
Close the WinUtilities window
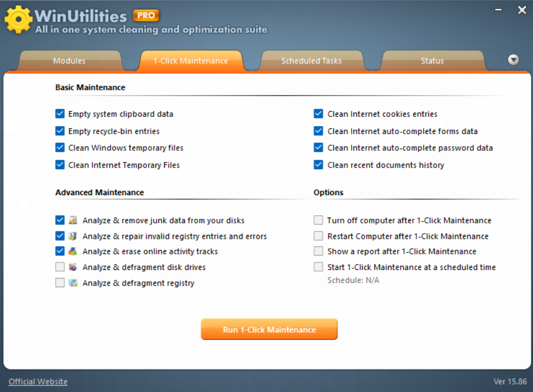click(x=522, y=10)
